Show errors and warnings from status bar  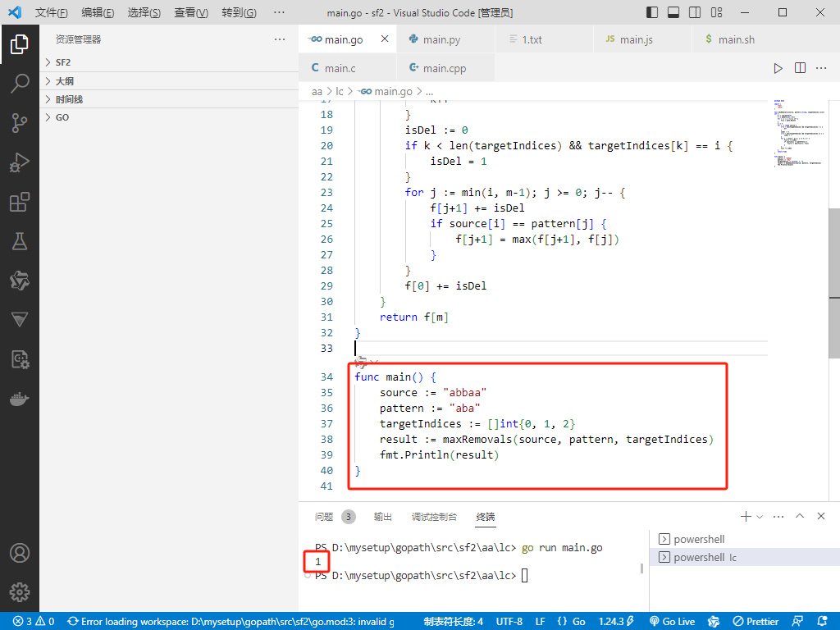(34, 622)
